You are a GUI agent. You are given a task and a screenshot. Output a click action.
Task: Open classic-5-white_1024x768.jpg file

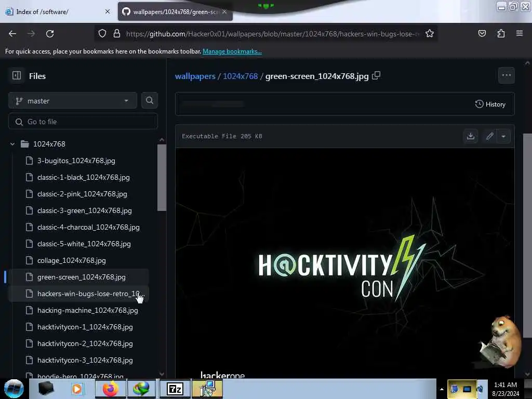tap(84, 244)
